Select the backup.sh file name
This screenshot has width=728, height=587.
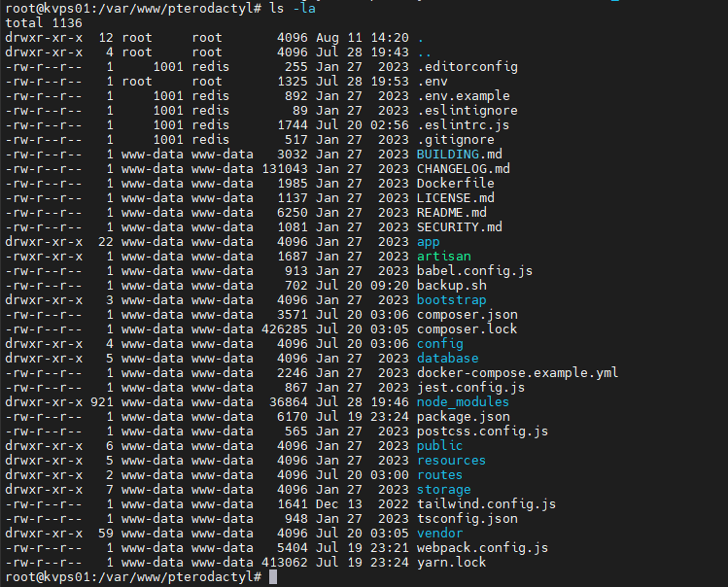tap(452, 286)
